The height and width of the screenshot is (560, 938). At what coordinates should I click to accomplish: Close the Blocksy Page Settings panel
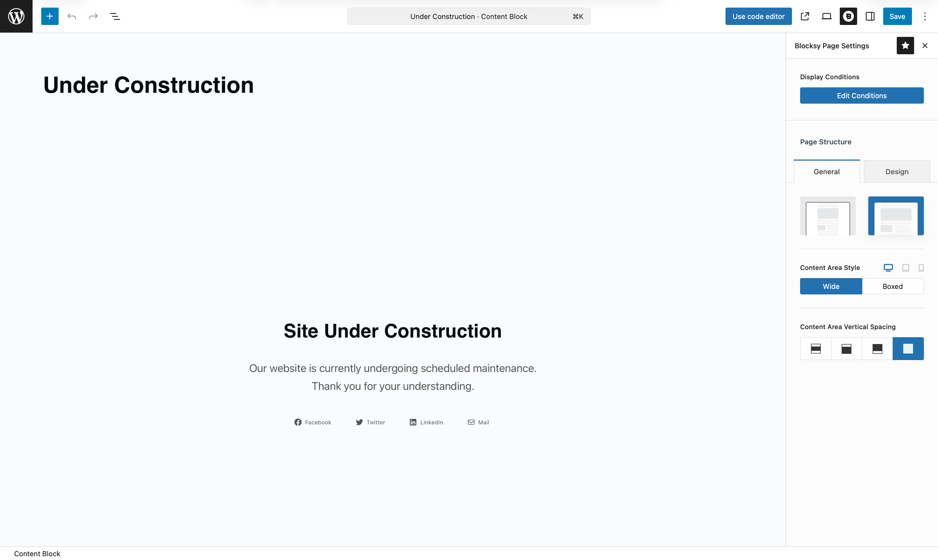[x=925, y=46]
